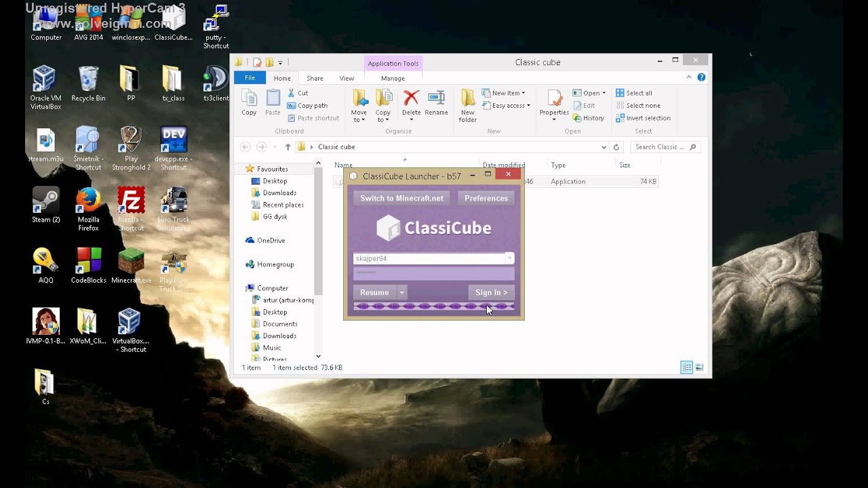Click the Classic cube address bar path
The image size is (868, 488).
click(x=336, y=147)
